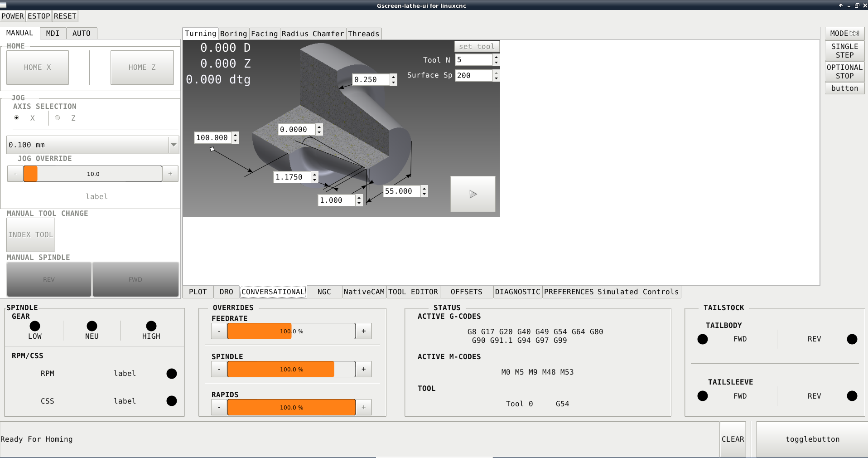
Task: Click the LOW gear indicator LED
Action: [x=35, y=326]
